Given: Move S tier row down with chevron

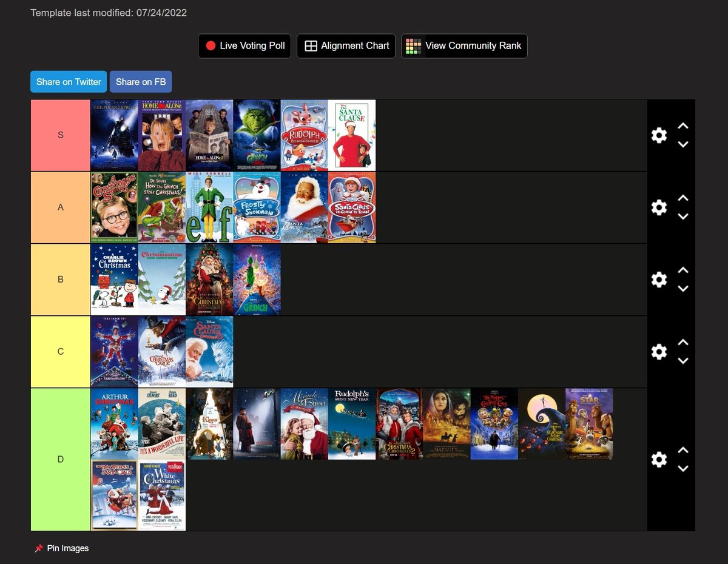Looking at the screenshot, I should tap(683, 144).
